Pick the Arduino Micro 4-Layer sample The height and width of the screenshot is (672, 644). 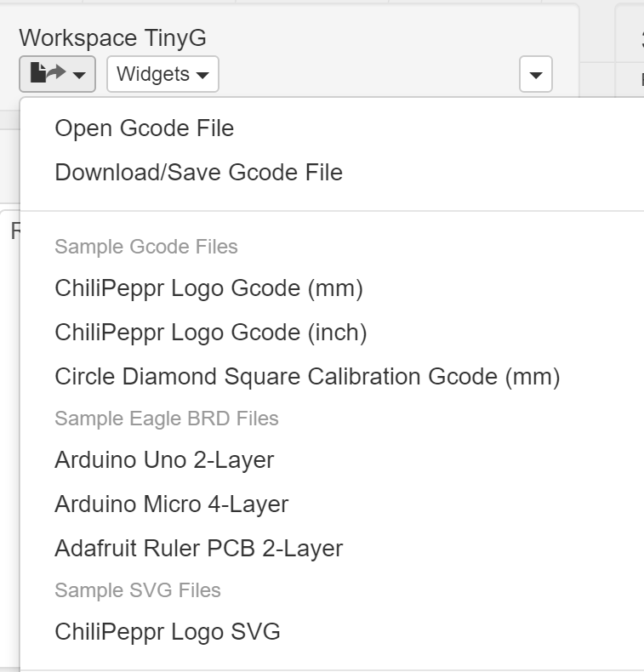tap(171, 504)
